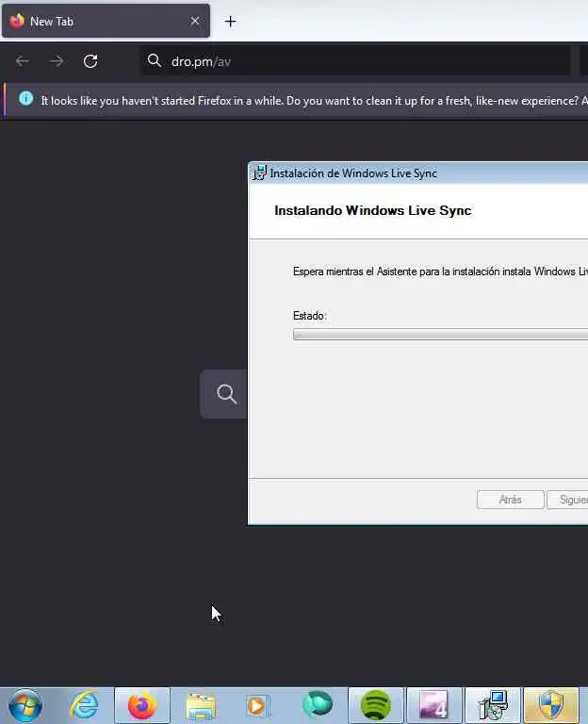Image resolution: width=588 pixels, height=724 pixels.
Task: Open Windows Media Player taskbar icon
Action: pyautogui.click(x=256, y=705)
